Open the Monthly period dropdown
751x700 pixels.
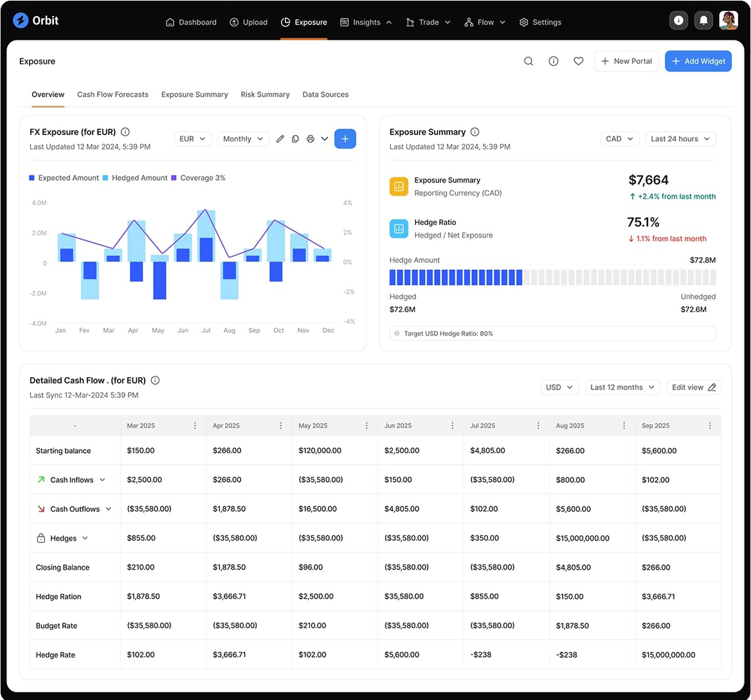244,139
